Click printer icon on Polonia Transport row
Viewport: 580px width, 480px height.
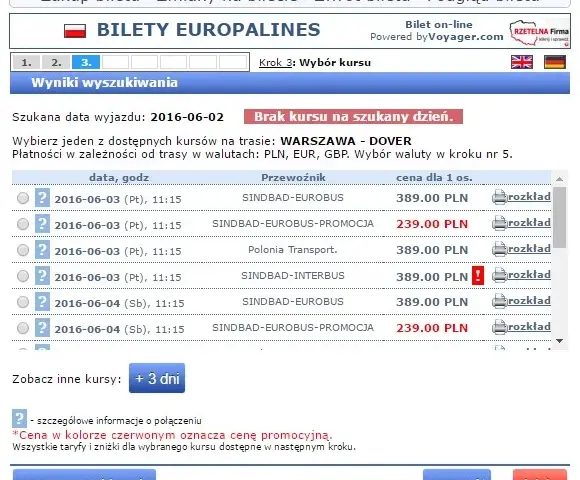pos(499,249)
